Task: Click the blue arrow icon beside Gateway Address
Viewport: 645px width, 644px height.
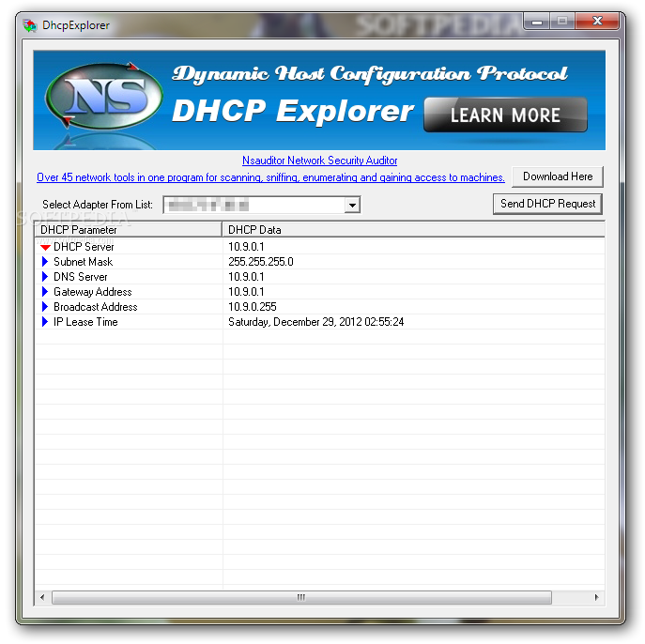Action: [45, 292]
